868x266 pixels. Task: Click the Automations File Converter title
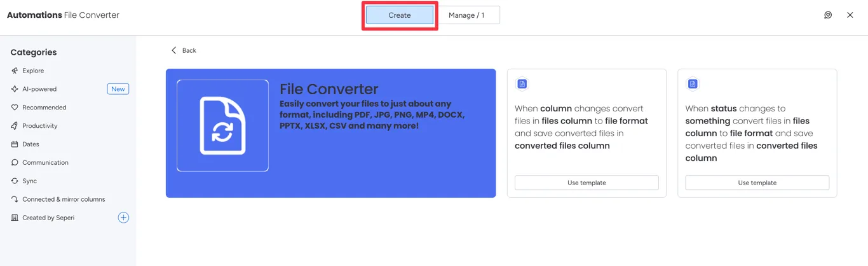[63, 15]
